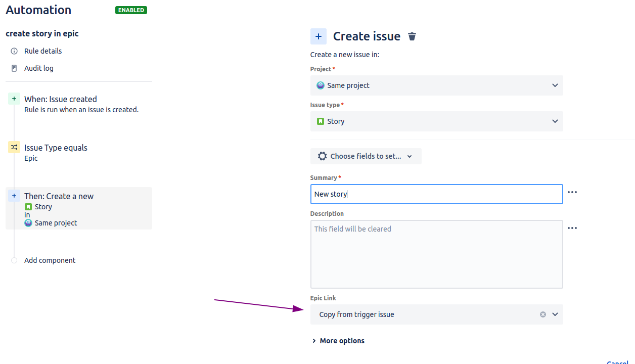The width and height of the screenshot is (635, 364).
Task: Clear the Epic Link value with the x icon
Action: coord(543,314)
